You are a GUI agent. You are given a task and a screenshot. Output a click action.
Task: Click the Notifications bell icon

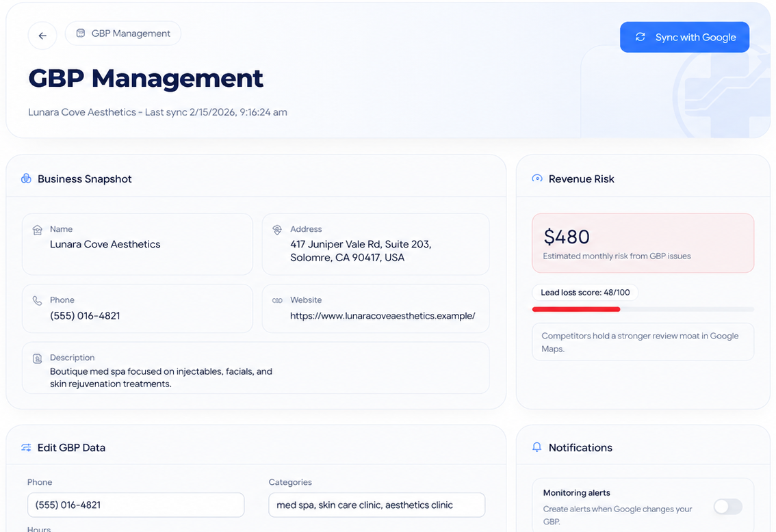(x=537, y=447)
